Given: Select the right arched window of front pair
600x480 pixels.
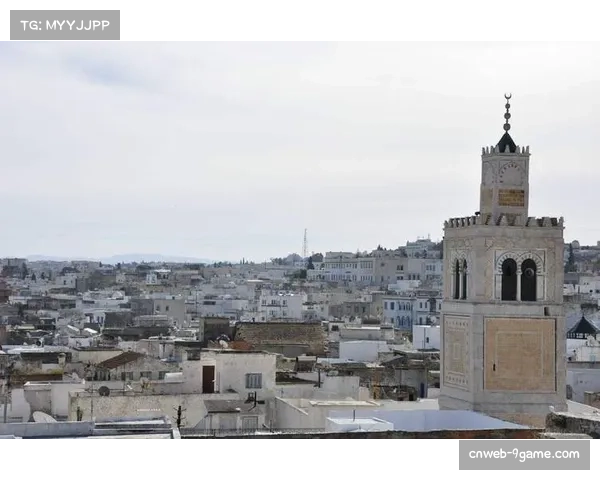Looking at the screenshot, I should [528, 280].
